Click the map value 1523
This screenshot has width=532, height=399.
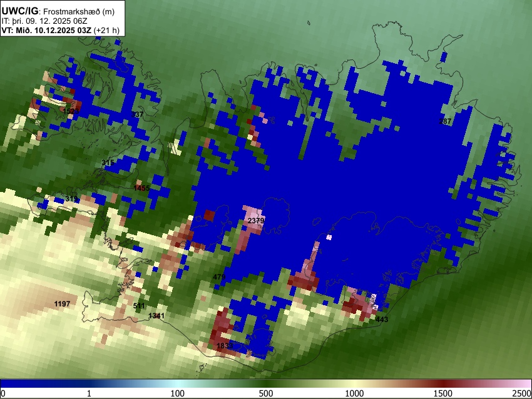point(71,111)
